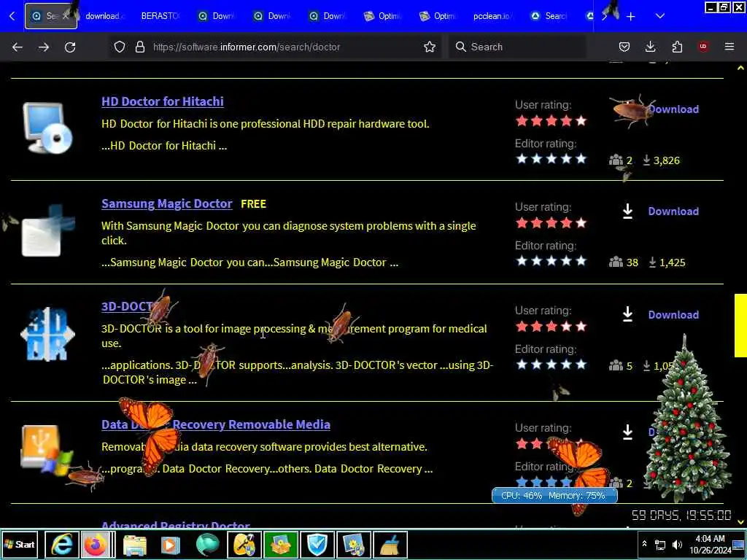Open Windows Explorer folder in taskbar
Viewport: 747px width, 560px height.
(x=135, y=545)
